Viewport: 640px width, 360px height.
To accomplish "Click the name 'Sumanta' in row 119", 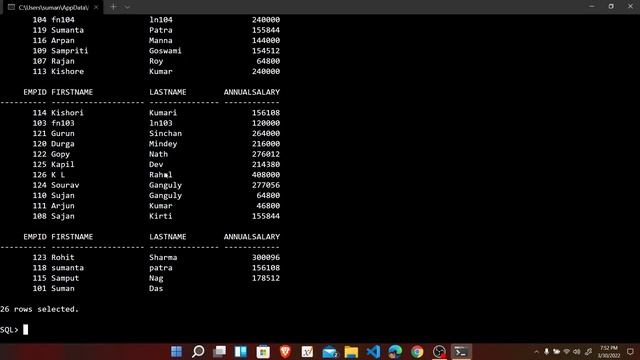I will pyautogui.click(x=67, y=30).
